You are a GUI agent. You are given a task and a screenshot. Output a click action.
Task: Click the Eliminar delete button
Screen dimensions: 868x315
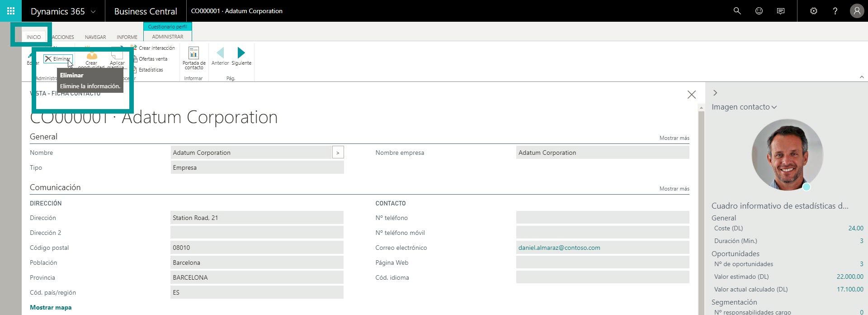point(57,59)
